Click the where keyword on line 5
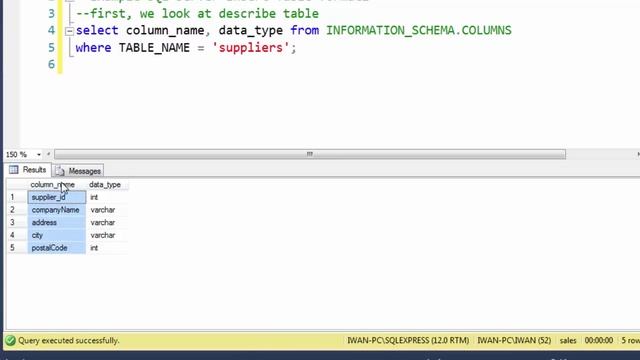This screenshot has width=640, height=360. pyautogui.click(x=93, y=48)
